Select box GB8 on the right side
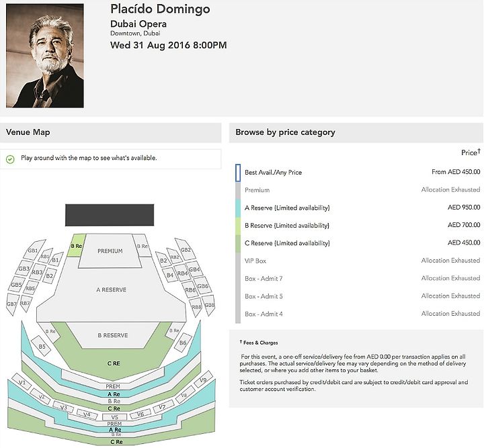The height and width of the screenshot is (448, 484). [209, 305]
